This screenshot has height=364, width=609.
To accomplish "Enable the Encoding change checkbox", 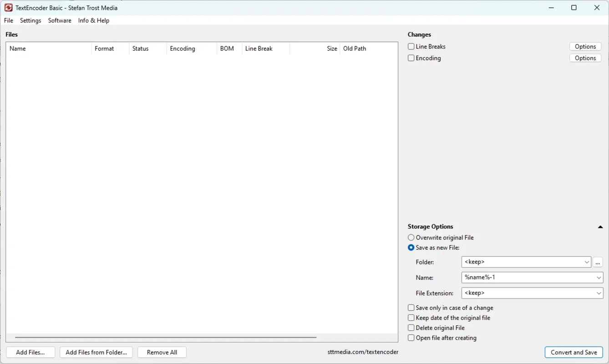I will point(411,58).
